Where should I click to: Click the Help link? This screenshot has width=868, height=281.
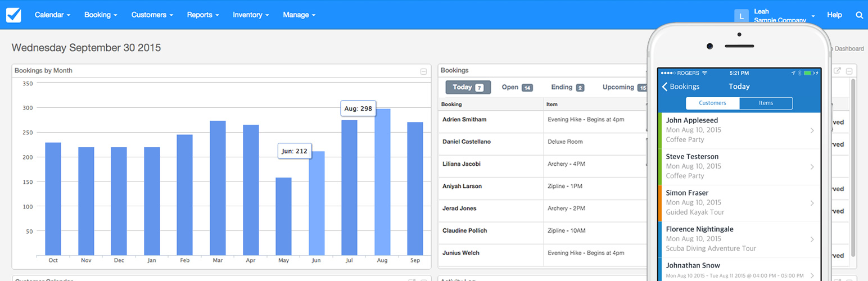(834, 15)
